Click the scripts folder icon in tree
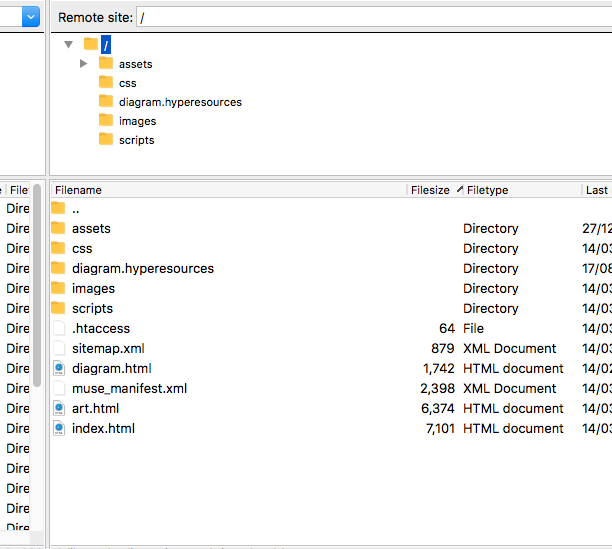This screenshot has width=612, height=549. [106, 139]
